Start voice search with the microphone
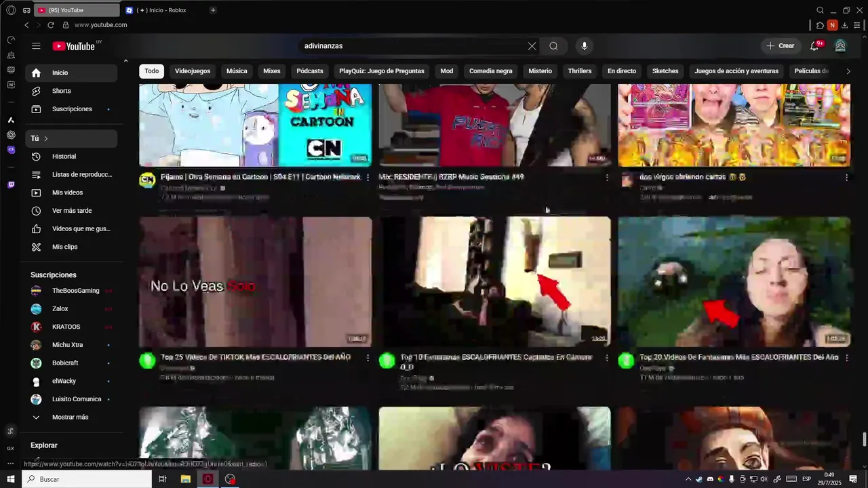The height and width of the screenshot is (488, 868). point(585,46)
